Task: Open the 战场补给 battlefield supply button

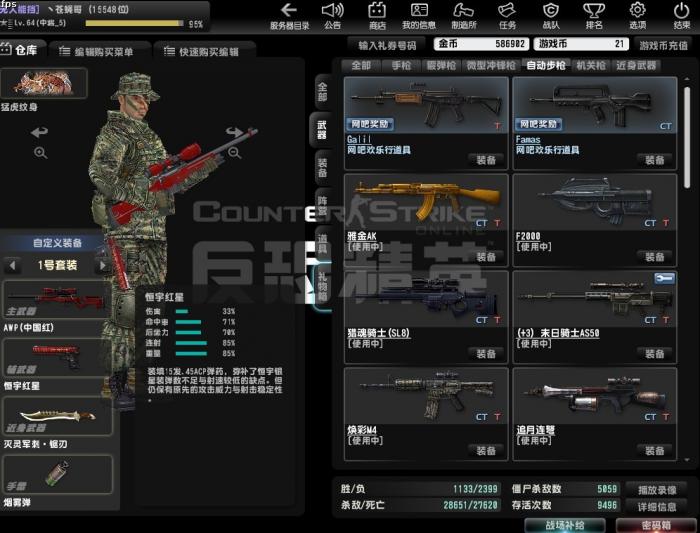Action: tap(565, 525)
